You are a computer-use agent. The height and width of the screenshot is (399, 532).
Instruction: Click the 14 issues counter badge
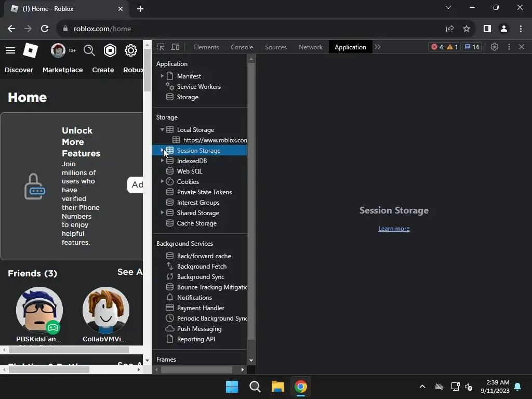(x=472, y=47)
